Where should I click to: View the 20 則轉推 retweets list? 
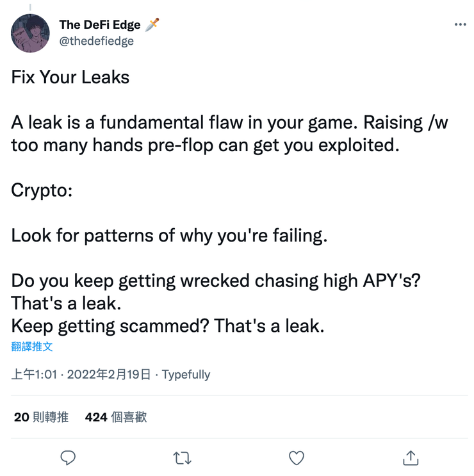41,417
